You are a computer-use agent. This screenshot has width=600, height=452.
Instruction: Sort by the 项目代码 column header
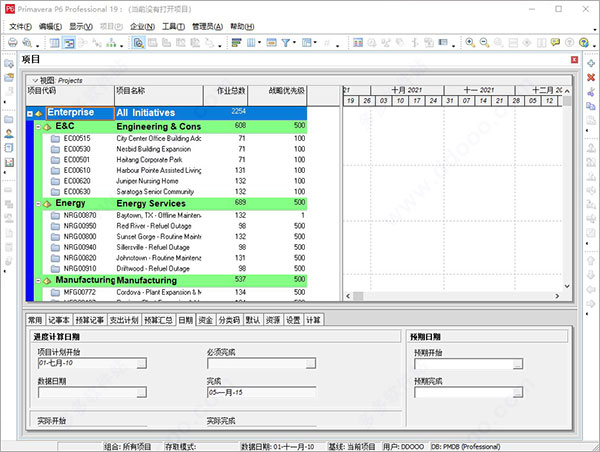point(70,95)
